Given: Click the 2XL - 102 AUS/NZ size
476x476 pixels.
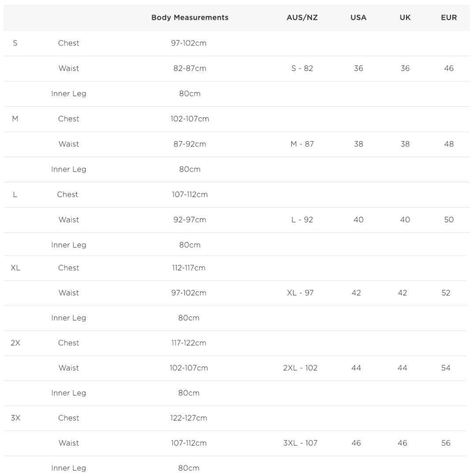Looking at the screenshot, I should (x=300, y=368).
